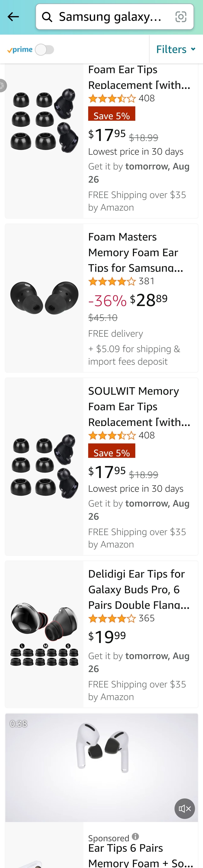Tap the search magnifier icon
The height and width of the screenshot is (868, 203).
coord(47,17)
